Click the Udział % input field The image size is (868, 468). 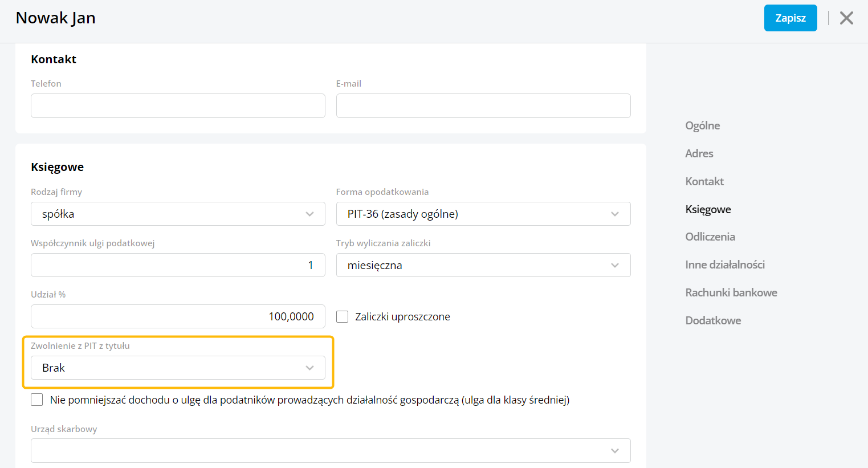point(178,316)
